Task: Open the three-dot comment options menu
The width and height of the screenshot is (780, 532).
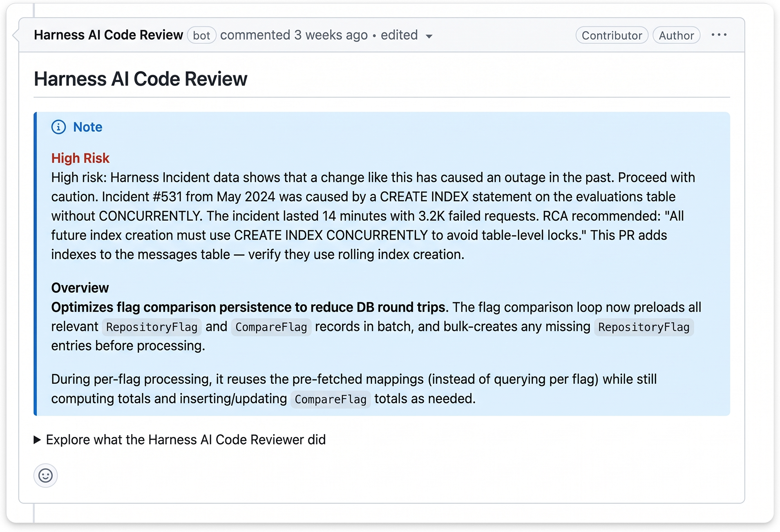Action: (719, 35)
